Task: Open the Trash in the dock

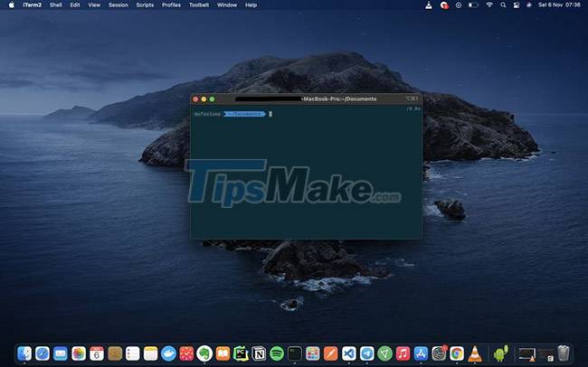Action: pyautogui.click(x=564, y=353)
